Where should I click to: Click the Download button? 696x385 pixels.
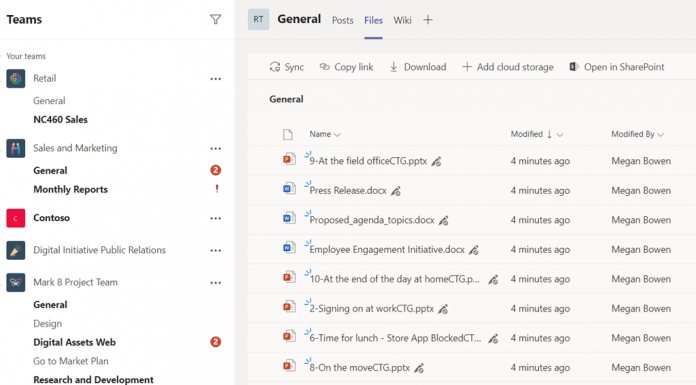coord(418,67)
